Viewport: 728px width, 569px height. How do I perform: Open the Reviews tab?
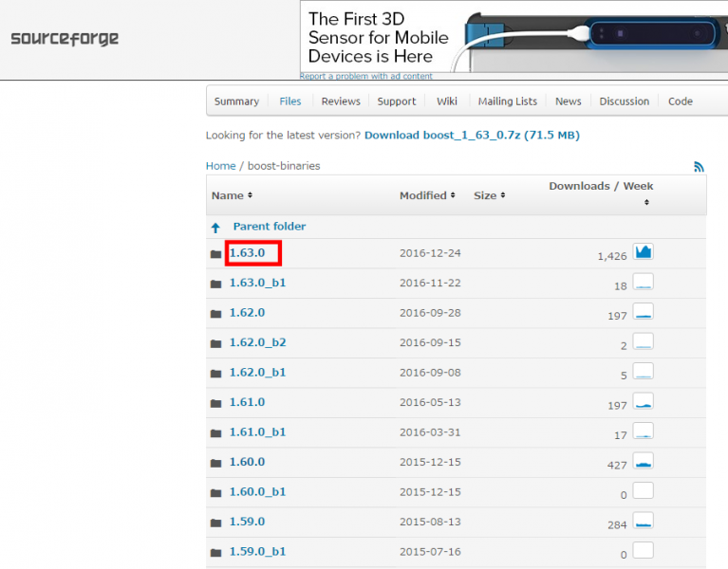[x=341, y=101]
